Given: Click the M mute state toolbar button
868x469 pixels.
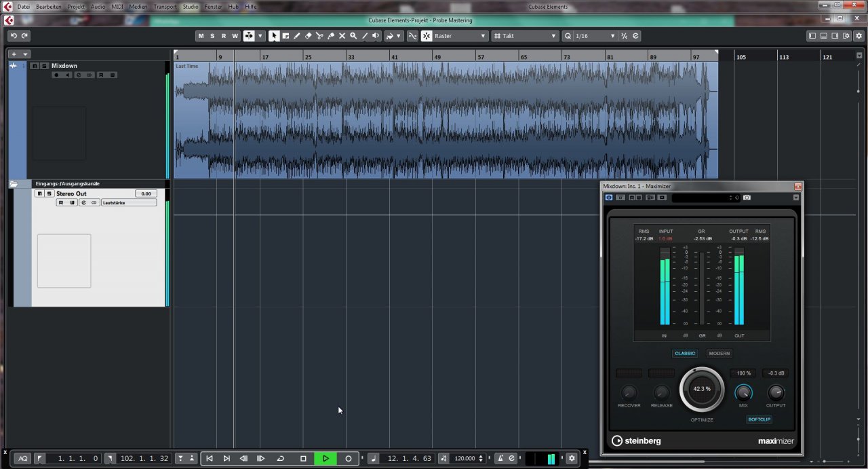Looking at the screenshot, I should coord(201,36).
